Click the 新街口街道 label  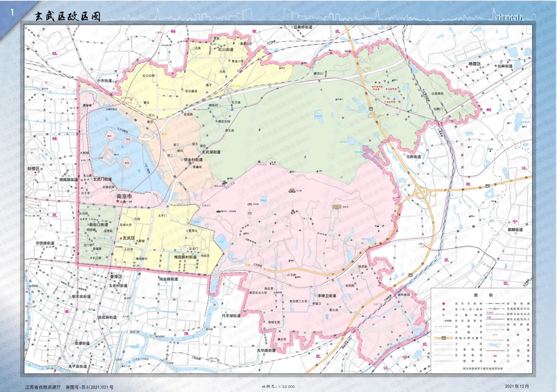coord(99,225)
